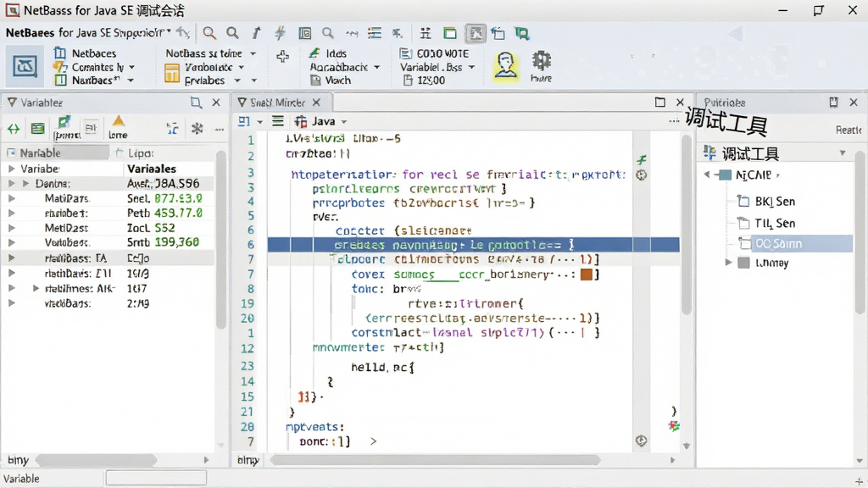This screenshot has width=868, height=488.
Task: Open the 'Aoradbacic' dropdown
Action: click(377, 67)
